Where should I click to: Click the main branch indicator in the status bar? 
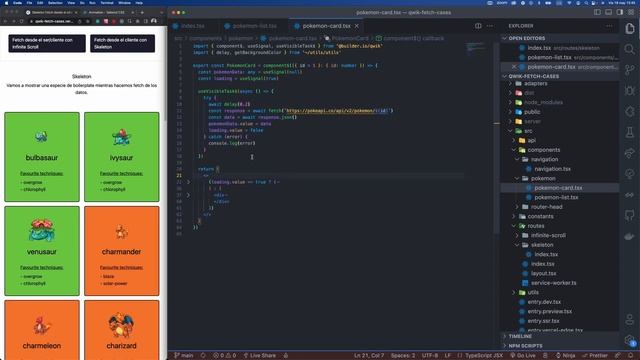[184, 356]
